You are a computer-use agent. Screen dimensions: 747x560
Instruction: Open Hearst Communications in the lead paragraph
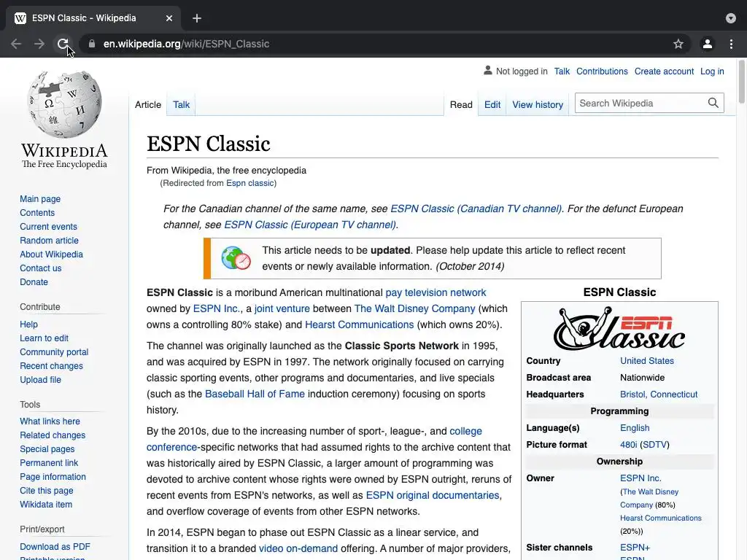(x=359, y=324)
